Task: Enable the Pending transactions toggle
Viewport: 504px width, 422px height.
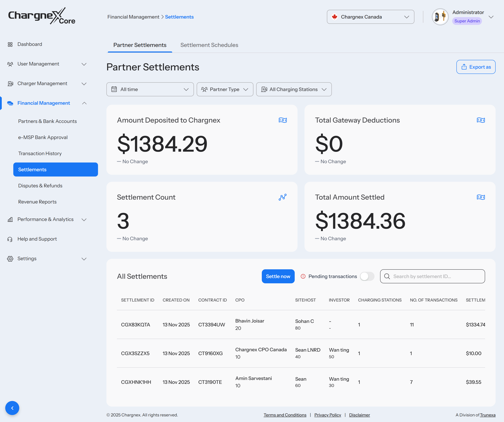Action: (367, 276)
